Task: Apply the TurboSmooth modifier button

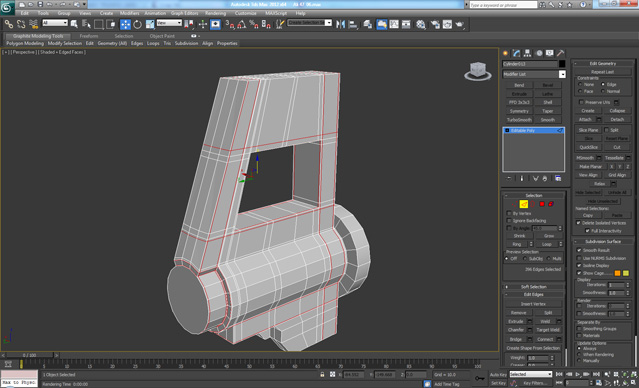Action: coord(519,120)
